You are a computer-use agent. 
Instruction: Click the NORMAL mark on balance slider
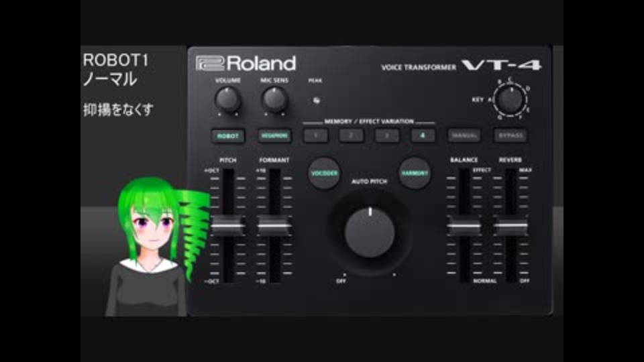point(484,281)
